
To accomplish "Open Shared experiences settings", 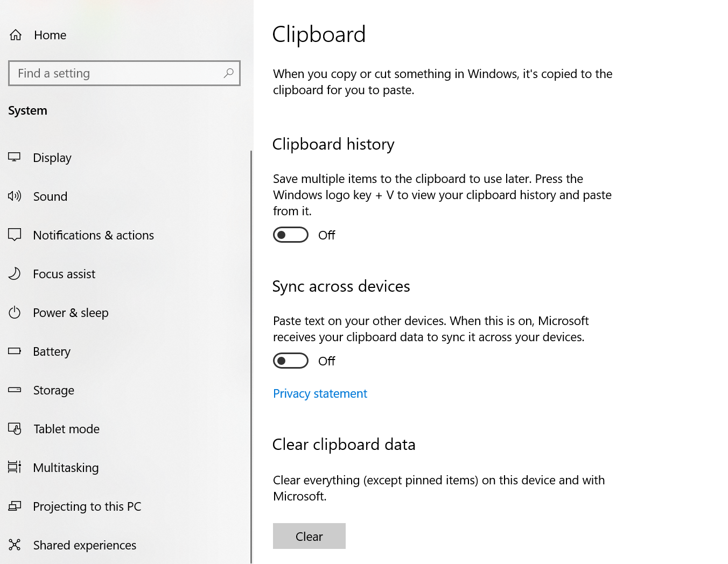I will point(85,545).
